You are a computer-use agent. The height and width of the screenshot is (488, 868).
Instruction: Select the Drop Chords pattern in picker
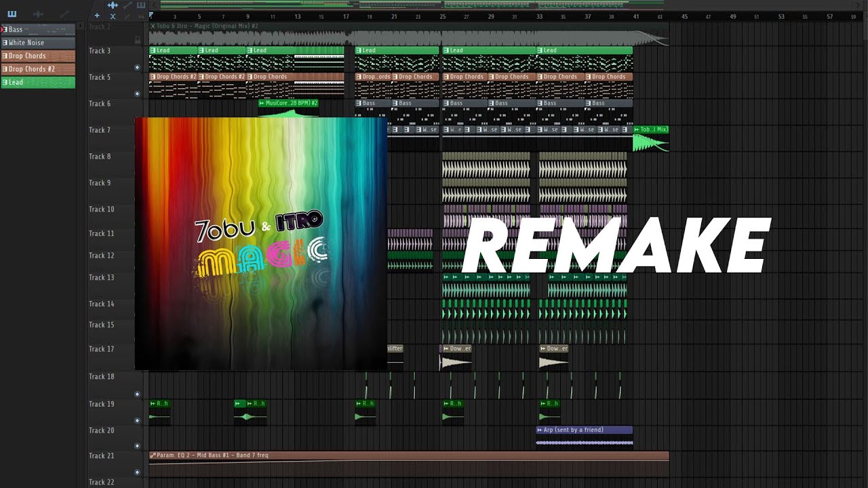pyautogui.click(x=38, y=56)
